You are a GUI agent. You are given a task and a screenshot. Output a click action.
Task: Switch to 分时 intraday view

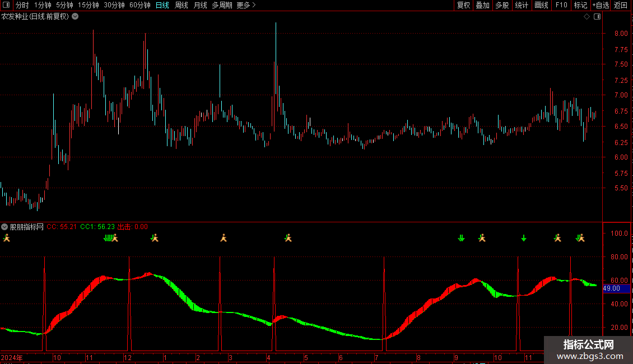click(22, 5)
